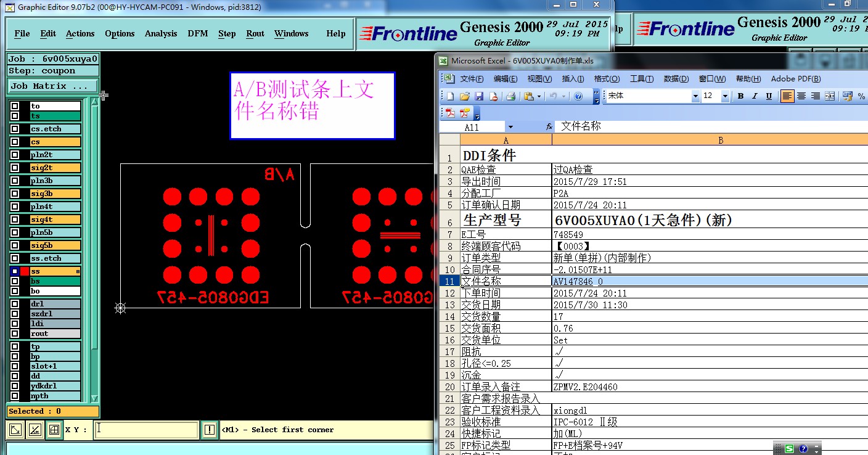Open the 格式(O) menu in Excel
Screen dimensions: 868x455
[x=607, y=79]
